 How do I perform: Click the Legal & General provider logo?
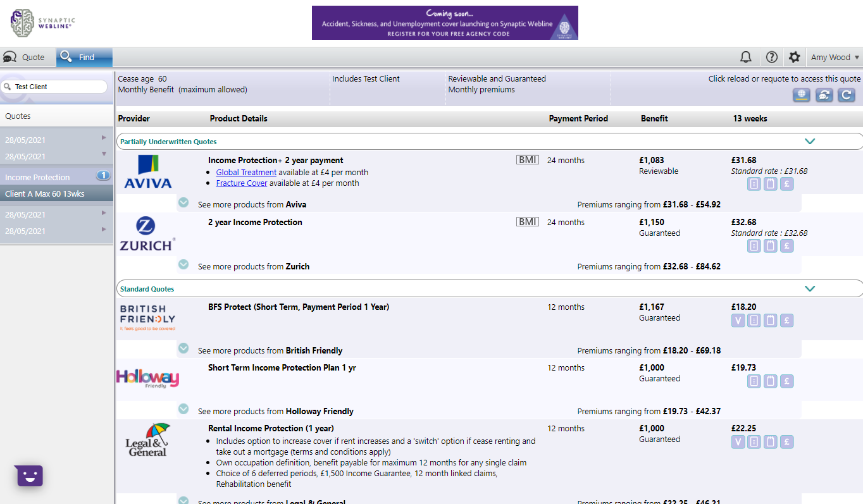tap(147, 439)
